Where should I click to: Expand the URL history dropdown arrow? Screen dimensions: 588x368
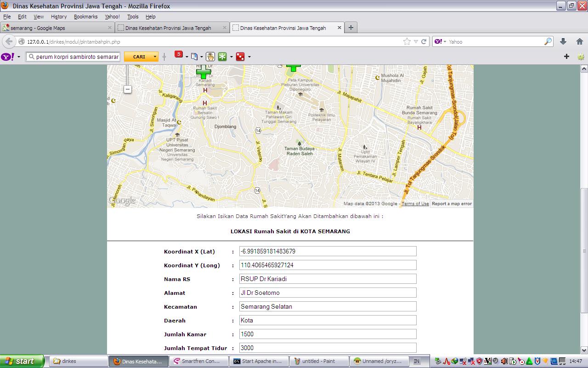tap(416, 41)
